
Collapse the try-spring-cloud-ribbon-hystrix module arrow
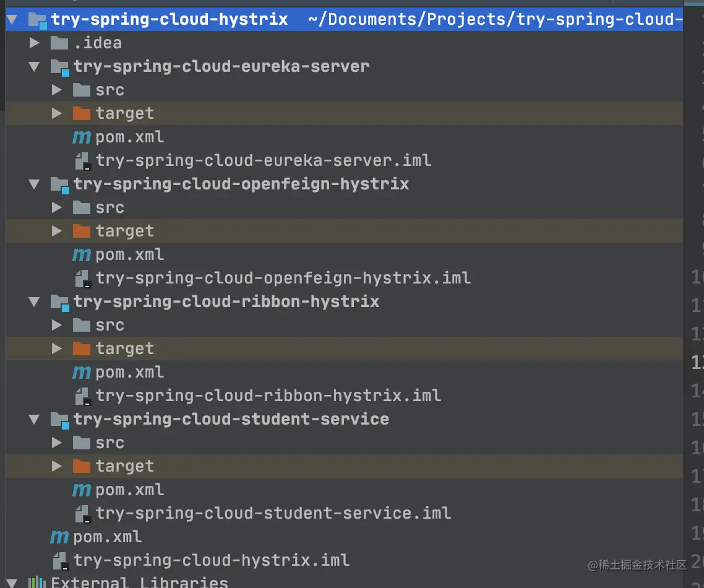[34, 302]
